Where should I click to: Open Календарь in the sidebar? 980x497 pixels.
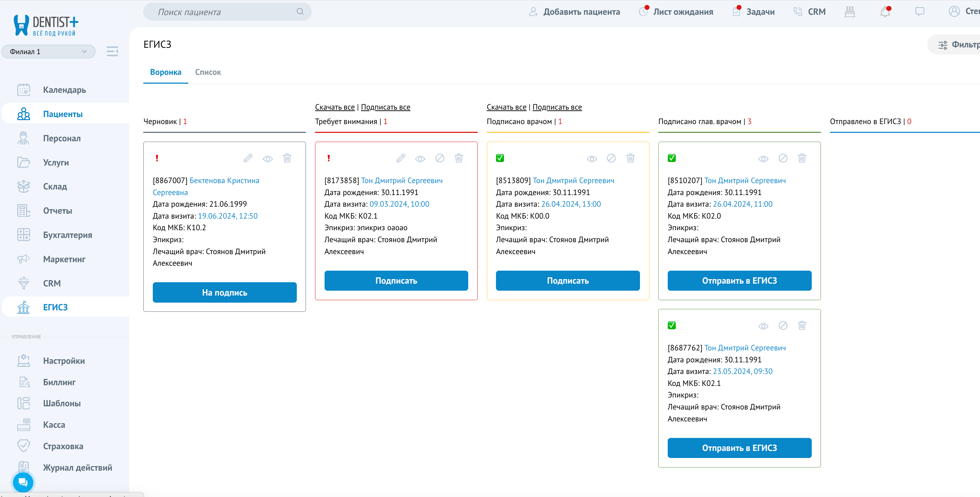(65, 90)
